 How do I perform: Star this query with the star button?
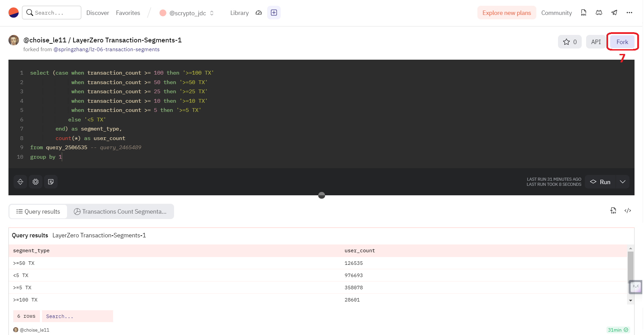(570, 42)
